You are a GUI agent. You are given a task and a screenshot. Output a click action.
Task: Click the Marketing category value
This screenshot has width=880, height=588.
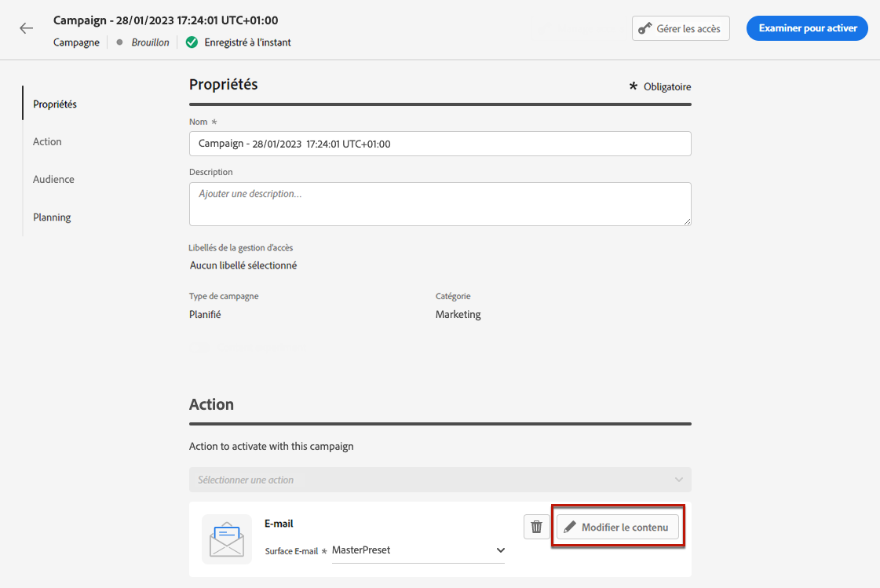point(458,314)
